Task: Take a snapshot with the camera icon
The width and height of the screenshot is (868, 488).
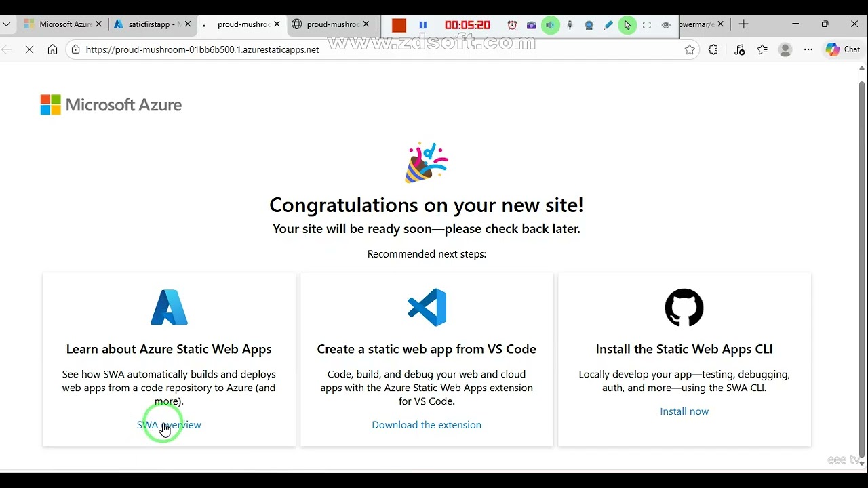Action: coord(531,25)
